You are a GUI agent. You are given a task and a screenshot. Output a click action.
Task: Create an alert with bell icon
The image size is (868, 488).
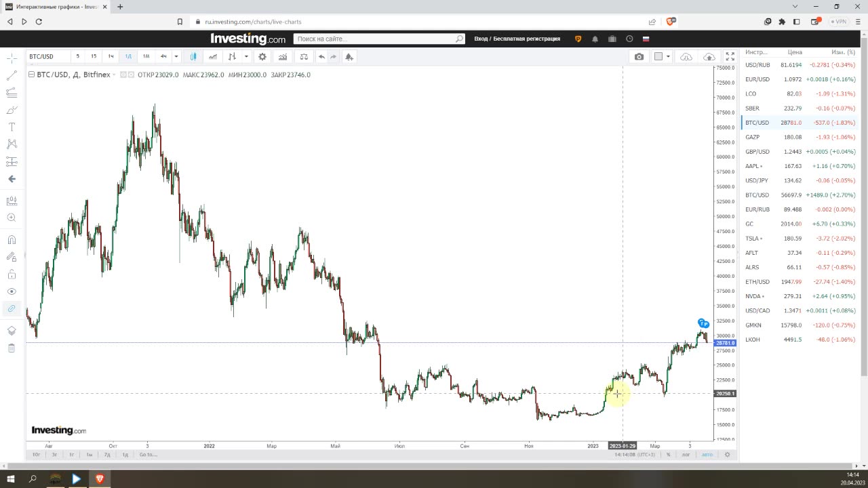coord(349,56)
